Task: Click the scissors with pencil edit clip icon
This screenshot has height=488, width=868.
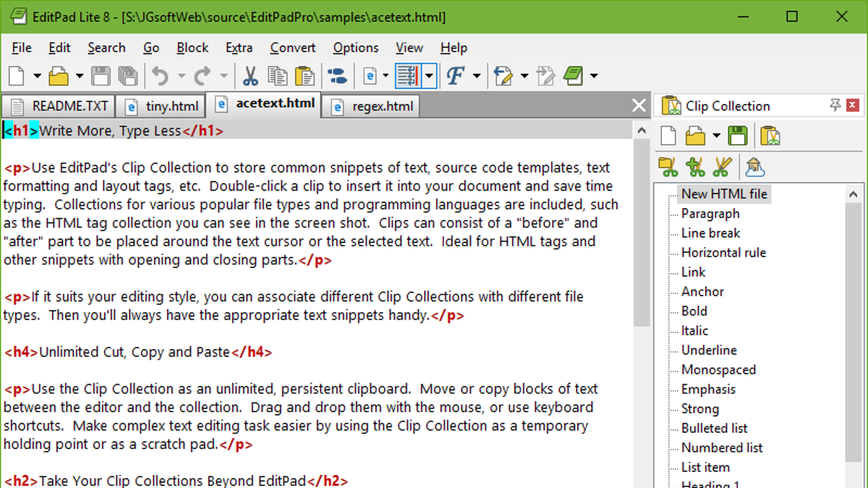Action: tap(721, 168)
